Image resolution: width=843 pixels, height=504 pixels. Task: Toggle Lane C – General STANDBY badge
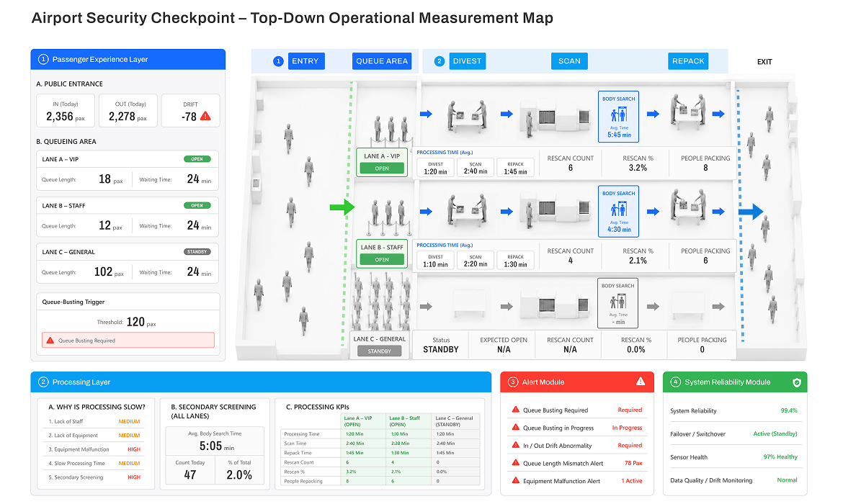pos(197,251)
